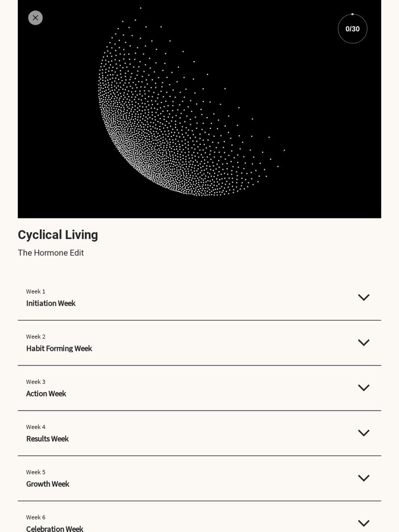
Task: Click the 0/30 progress ring
Action: click(352, 29)
